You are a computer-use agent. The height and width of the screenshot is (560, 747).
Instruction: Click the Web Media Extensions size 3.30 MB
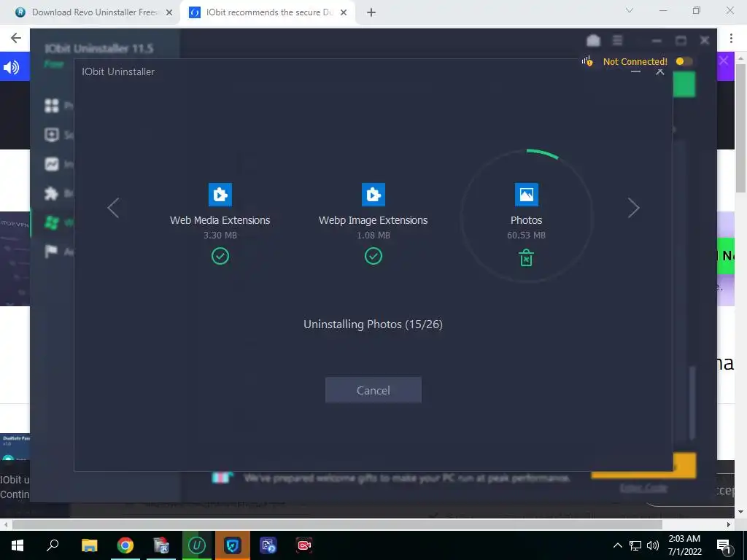(220, 236)
